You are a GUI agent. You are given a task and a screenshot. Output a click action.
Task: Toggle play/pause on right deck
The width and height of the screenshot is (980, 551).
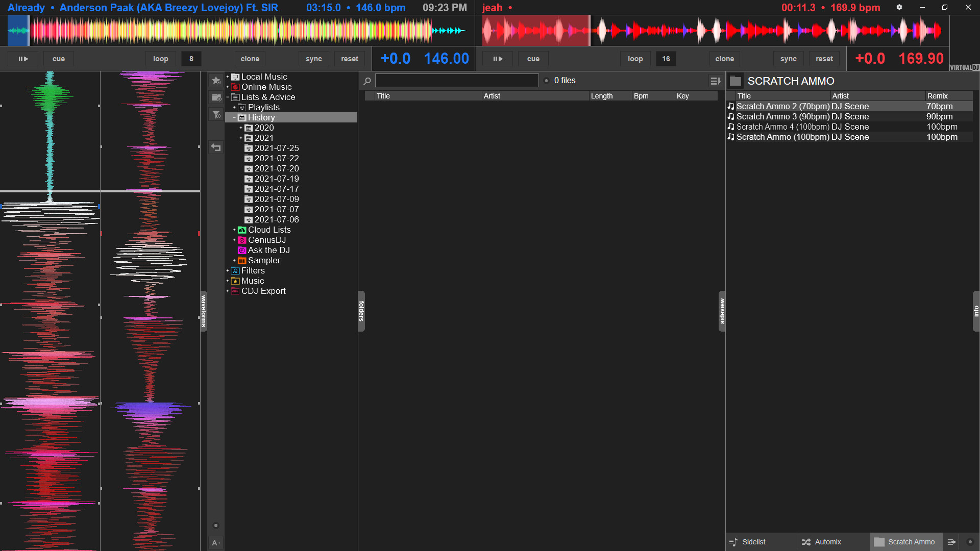[498, 59]
